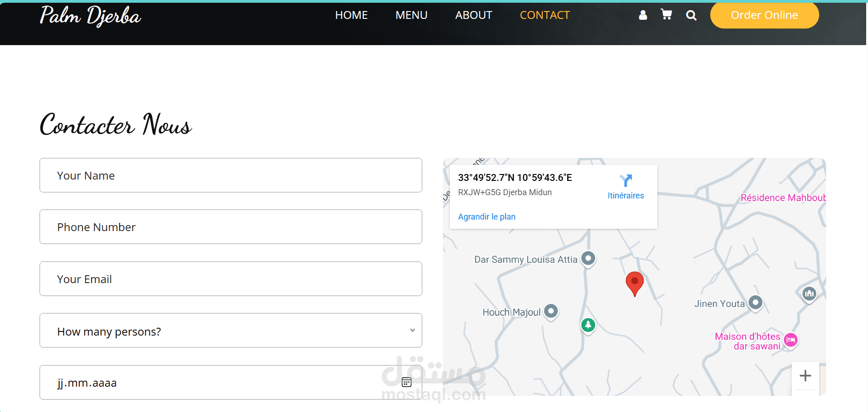This screenshot has width=868, height=412.
Task: Click the Itinéraires directions arrow icon
Action: tap(626, 180)
